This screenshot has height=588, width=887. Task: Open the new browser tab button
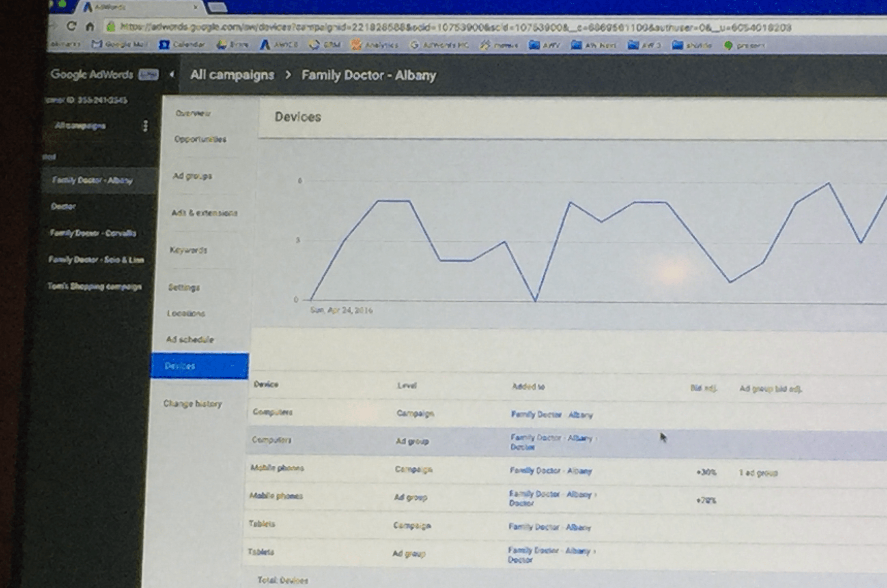217,7
